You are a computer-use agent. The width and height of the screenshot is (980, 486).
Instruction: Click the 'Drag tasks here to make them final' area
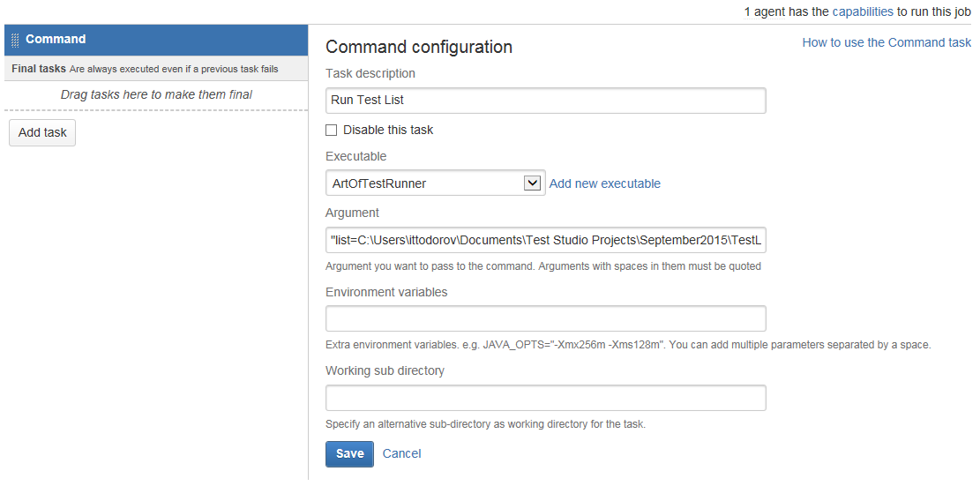156,95
